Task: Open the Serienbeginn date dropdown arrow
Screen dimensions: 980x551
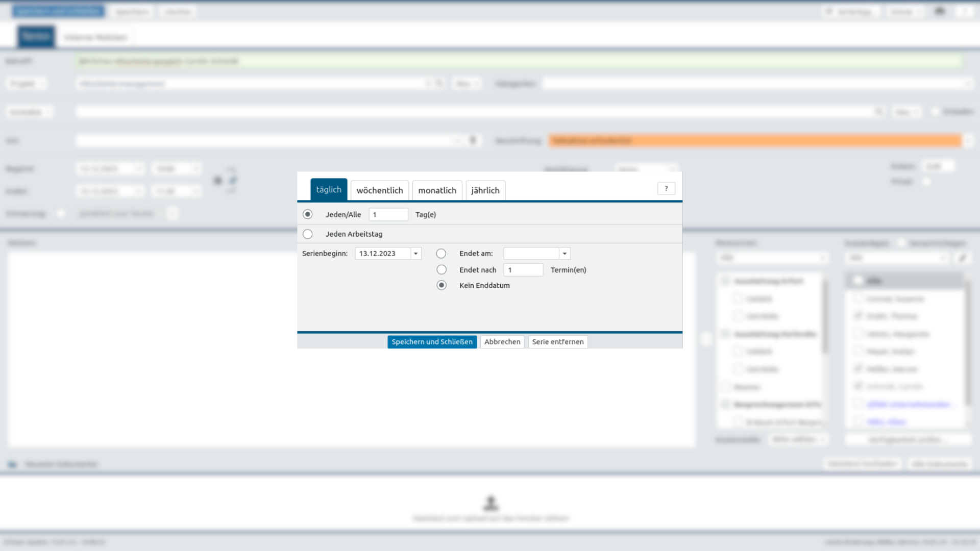Action: 416,254
